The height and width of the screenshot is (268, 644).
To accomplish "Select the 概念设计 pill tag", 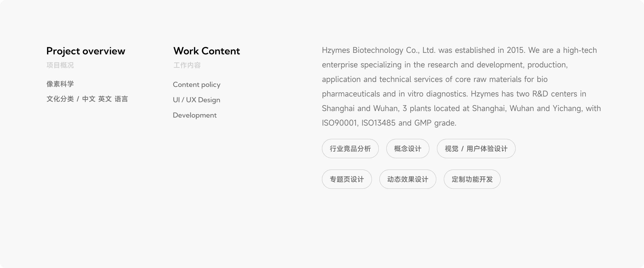I will [408, 149].
